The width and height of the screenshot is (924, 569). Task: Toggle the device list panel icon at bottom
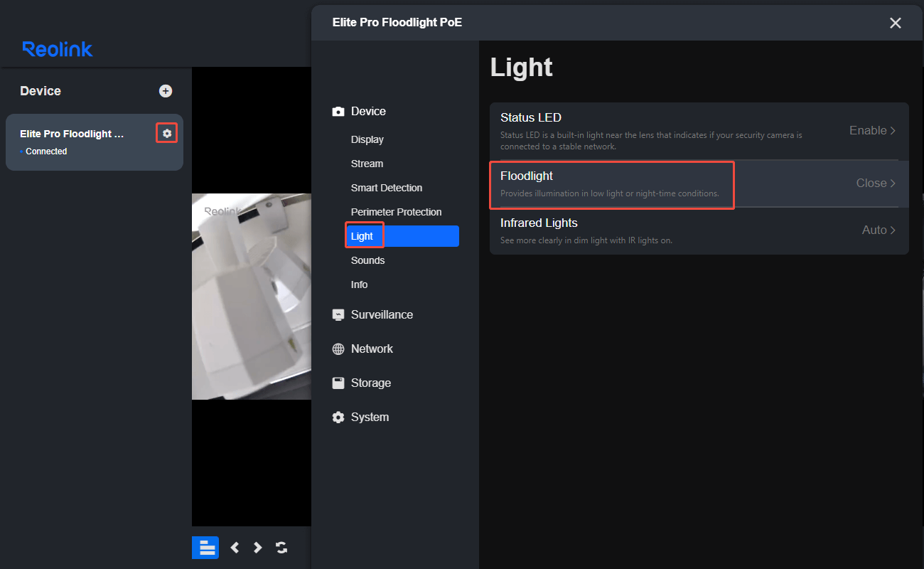pos(205,548)
